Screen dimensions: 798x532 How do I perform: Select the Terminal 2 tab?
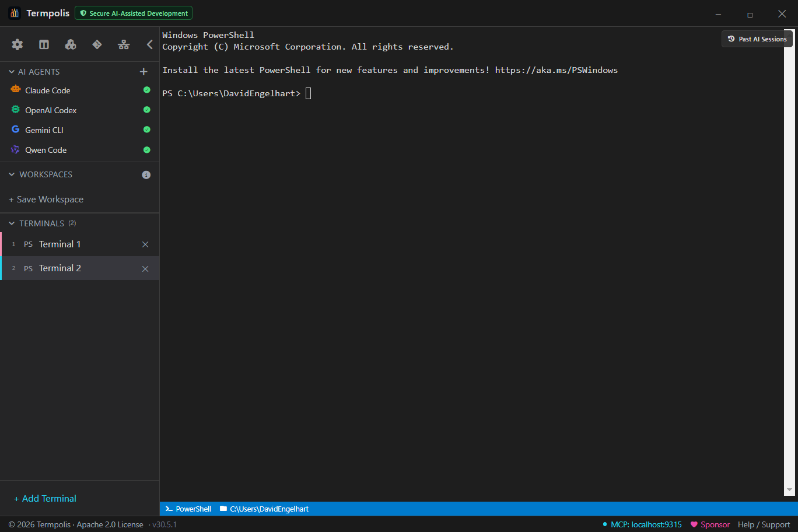[80, 268]
